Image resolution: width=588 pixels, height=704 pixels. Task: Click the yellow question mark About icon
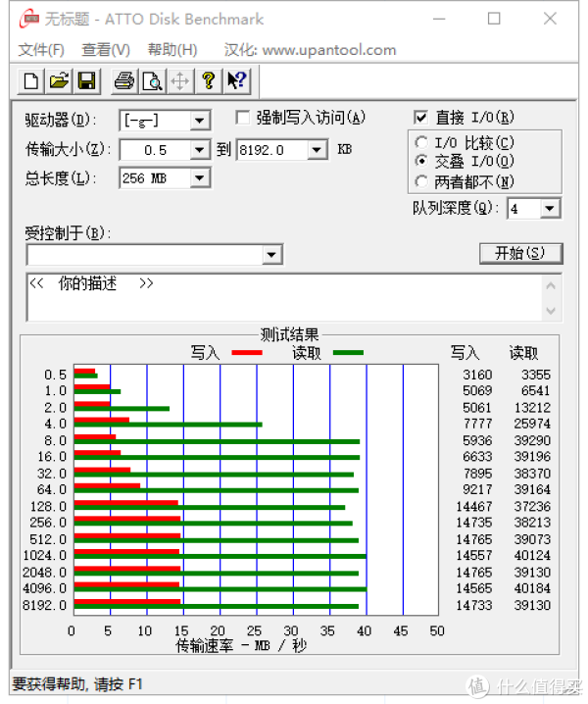click(x=209, y=81)
